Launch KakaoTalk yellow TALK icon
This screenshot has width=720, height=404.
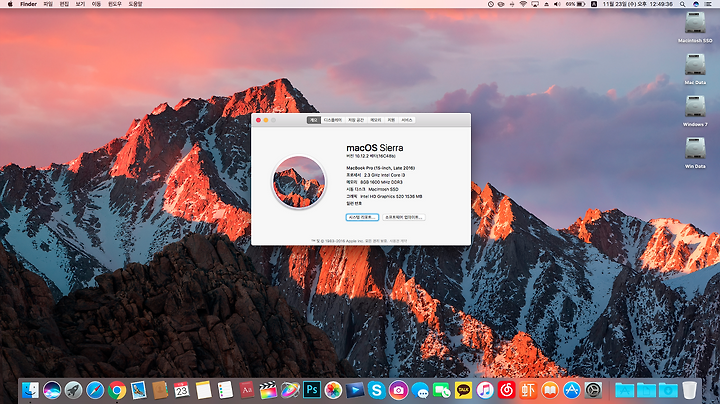[x=463, y=390]
